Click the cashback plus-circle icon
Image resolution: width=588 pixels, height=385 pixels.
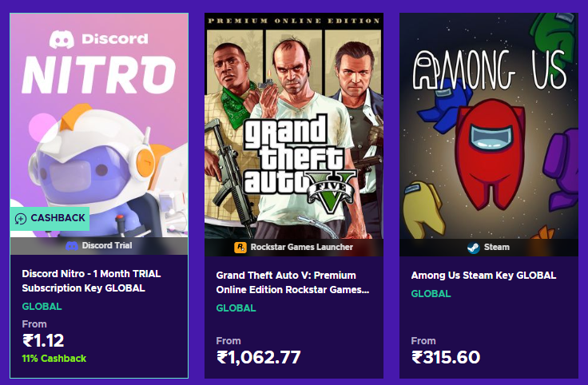[x=21, y=219]
